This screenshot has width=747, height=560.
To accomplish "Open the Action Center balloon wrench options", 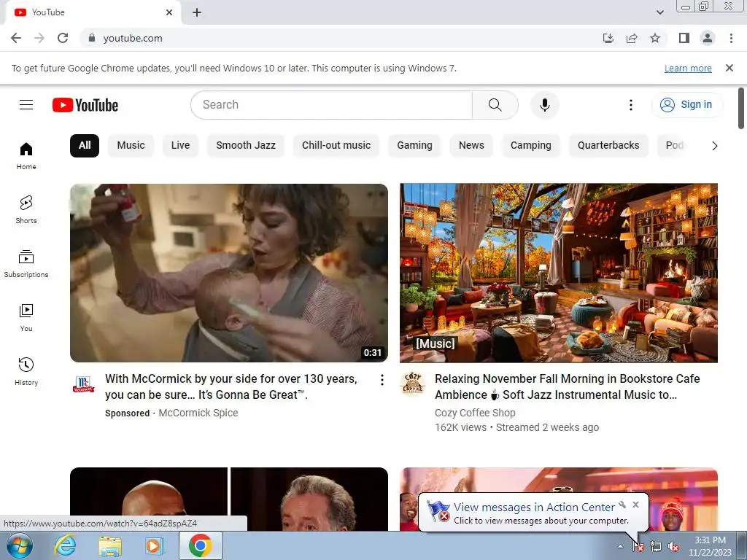I will pyautogui.click(x=622, y=505).
